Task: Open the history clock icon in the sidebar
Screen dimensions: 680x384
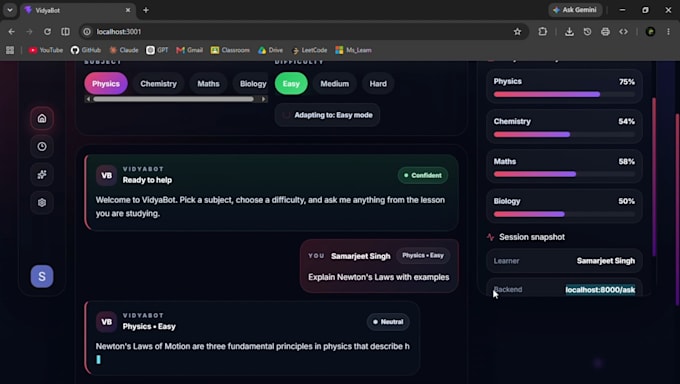Action: pyautogui.click(x=42, y=146)
